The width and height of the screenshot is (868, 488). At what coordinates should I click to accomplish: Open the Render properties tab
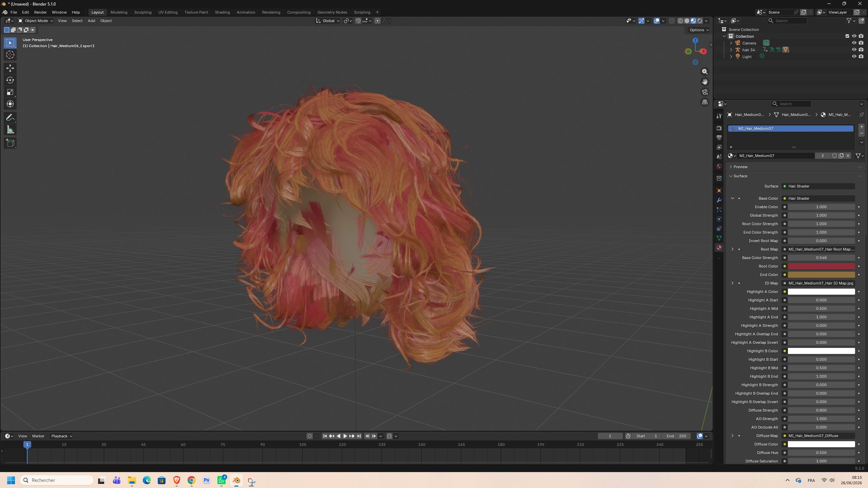point(719,128)
